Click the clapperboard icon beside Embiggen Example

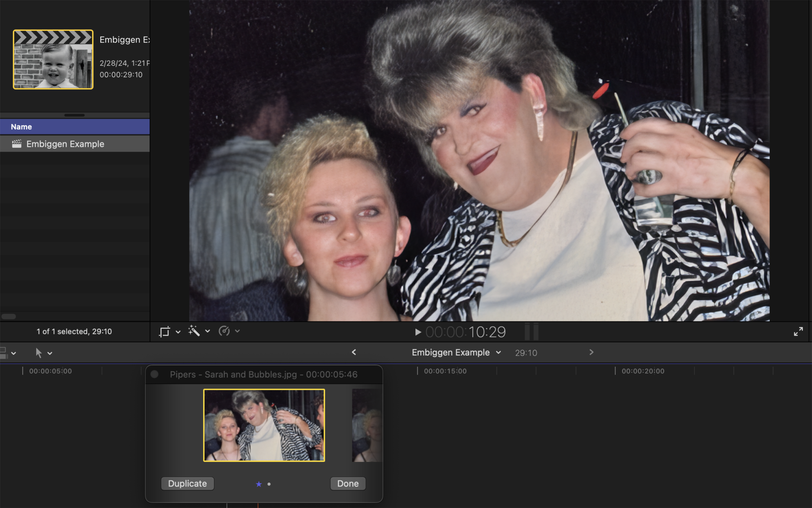pyautogui.click(x=17, y=144)
